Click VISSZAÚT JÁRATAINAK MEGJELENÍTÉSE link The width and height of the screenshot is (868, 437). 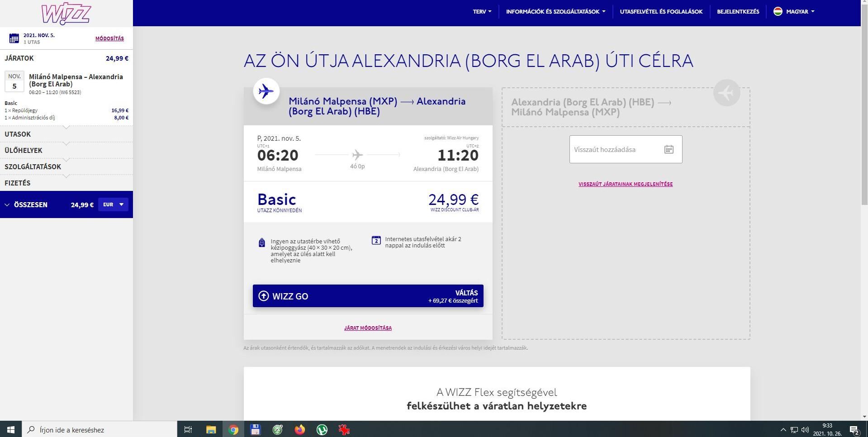pyautogui.click(x=625, y=184)
